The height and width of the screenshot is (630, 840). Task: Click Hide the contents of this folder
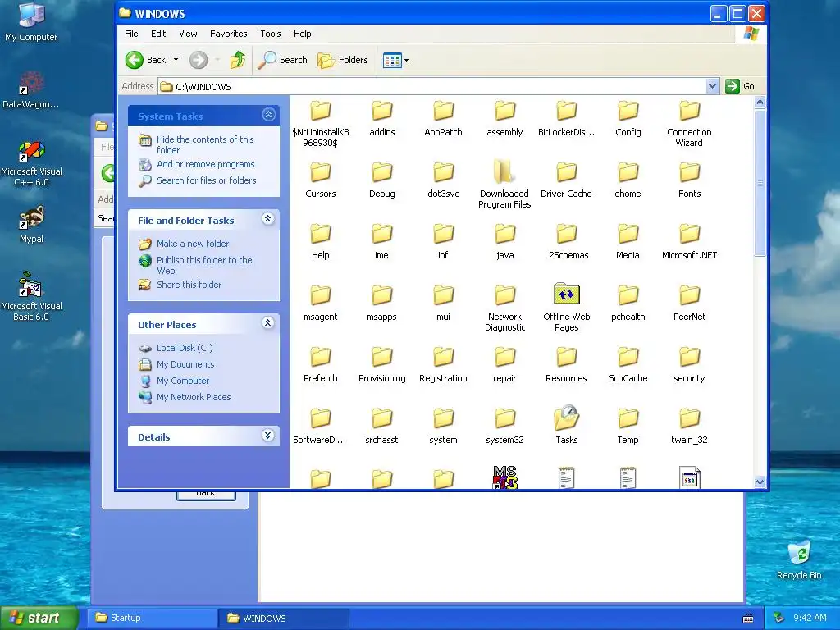click(205, 144)
